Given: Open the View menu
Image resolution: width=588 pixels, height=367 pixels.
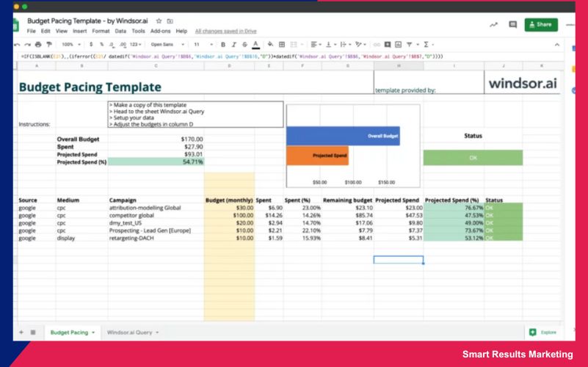Looking at the screenshot, I should [61, 31].
